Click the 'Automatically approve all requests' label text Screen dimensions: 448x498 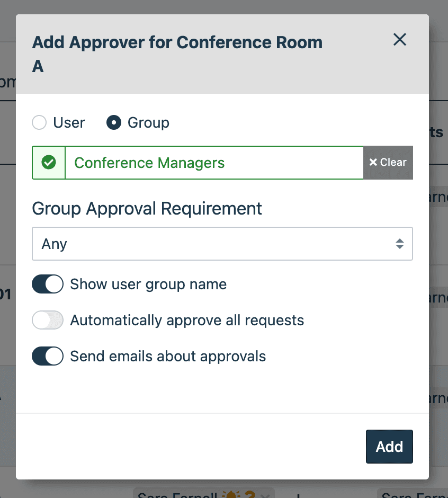click(187, 321)
